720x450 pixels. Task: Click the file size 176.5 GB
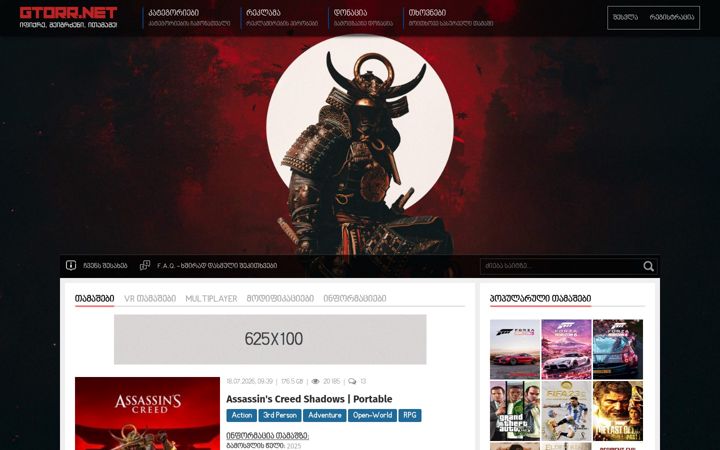point(292,381)
